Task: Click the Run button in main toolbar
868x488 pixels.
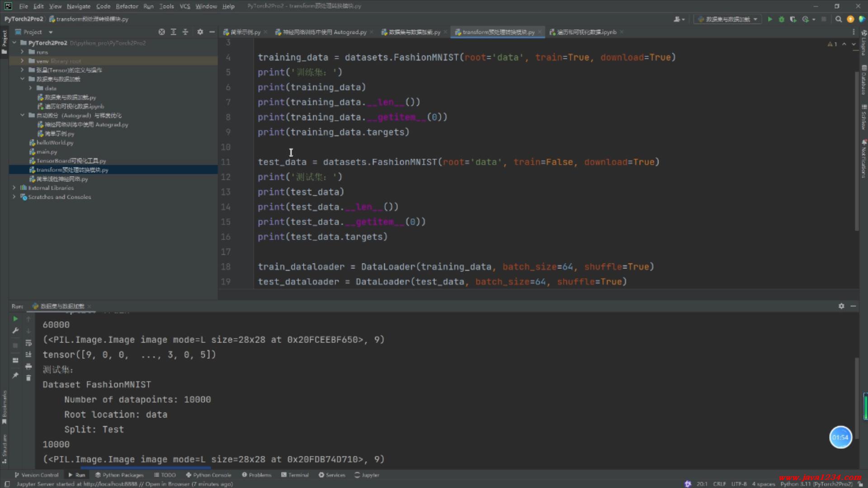Action: pos(770,19)
